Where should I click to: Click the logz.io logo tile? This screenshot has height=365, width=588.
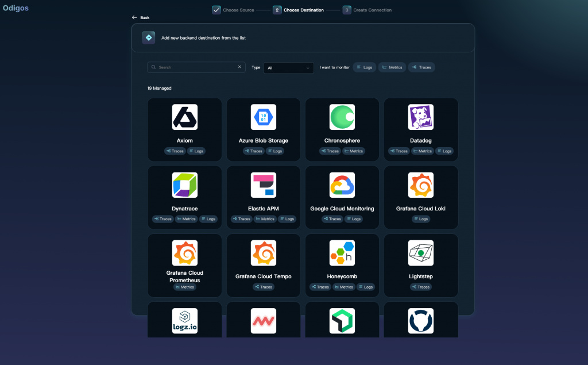tap(184, 321)
